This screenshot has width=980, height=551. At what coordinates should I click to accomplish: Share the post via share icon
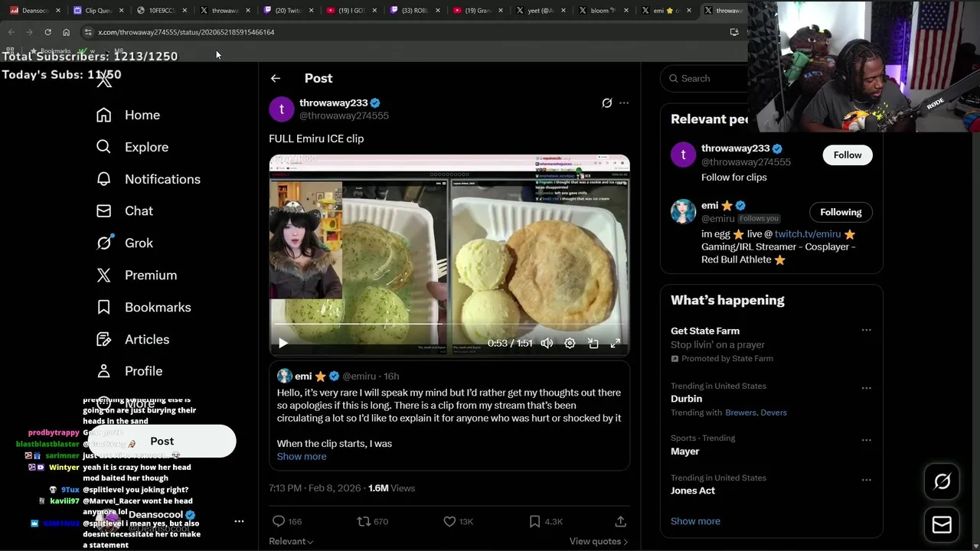click(x=621, y=521)
